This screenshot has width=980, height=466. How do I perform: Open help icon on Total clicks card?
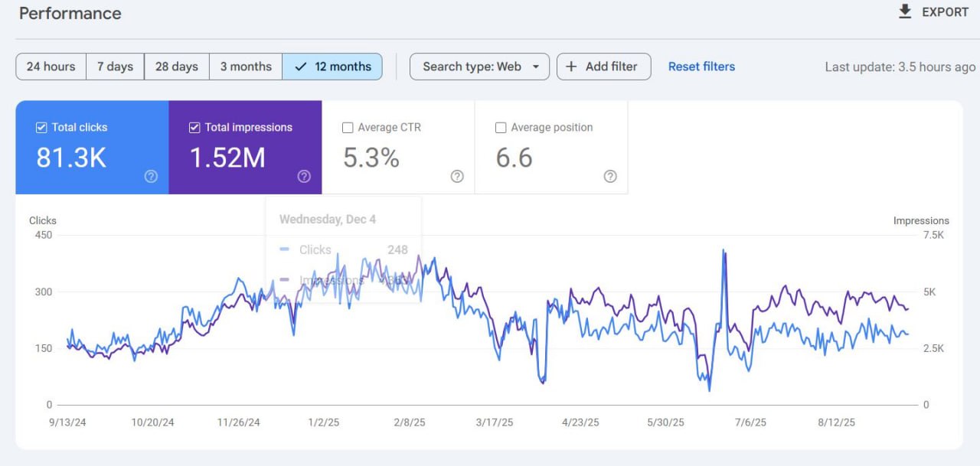point(151,177)
